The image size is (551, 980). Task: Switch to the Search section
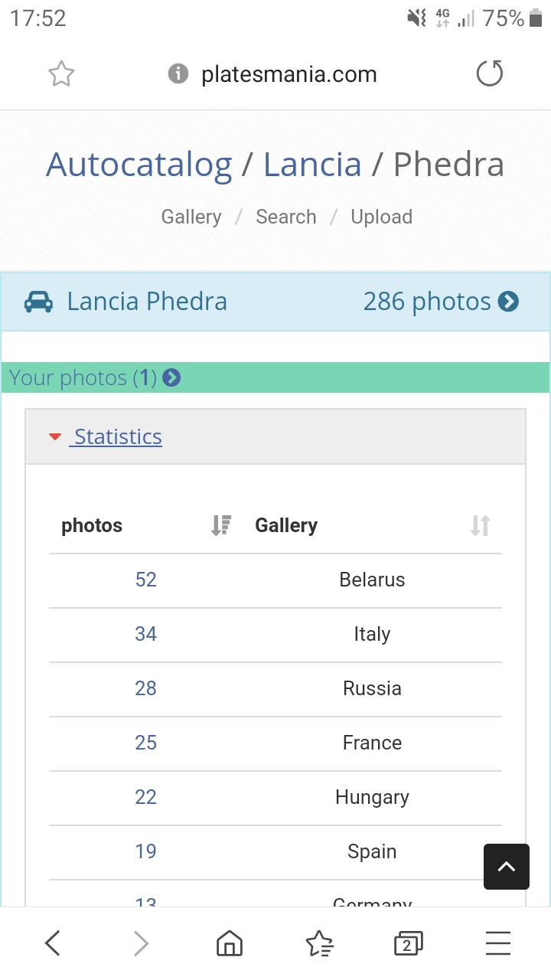pos(286,217)
